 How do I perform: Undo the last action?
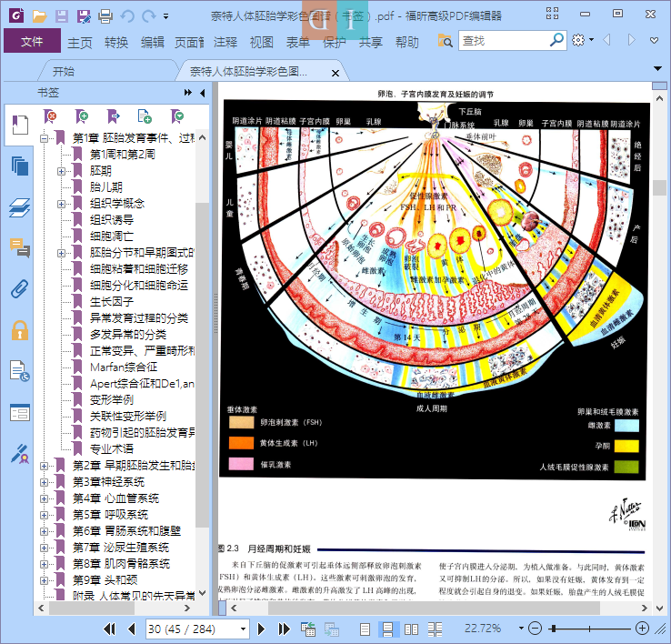coord(127,16)
